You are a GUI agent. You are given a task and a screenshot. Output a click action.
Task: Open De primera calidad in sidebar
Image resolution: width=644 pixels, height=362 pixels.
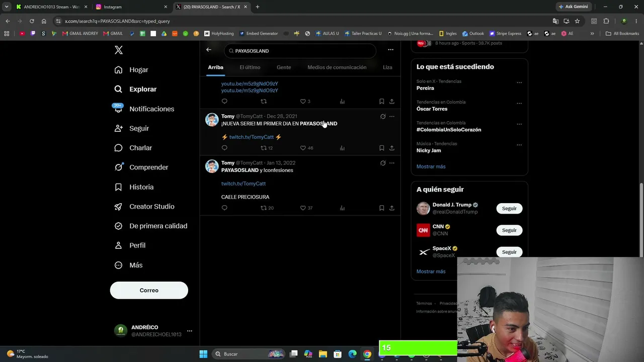pyautogui.click(x=150, y=226)
